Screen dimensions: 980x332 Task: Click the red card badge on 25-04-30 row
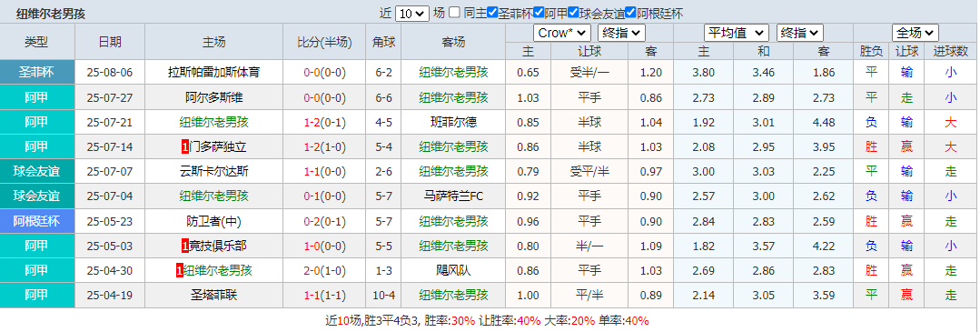(179, 271)
